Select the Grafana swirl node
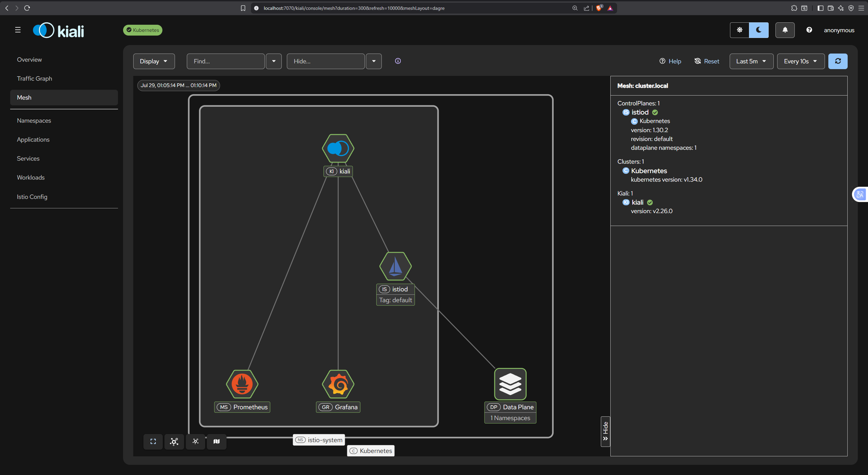868x475 pixels. pyautogui.click(x=338, y=384)
